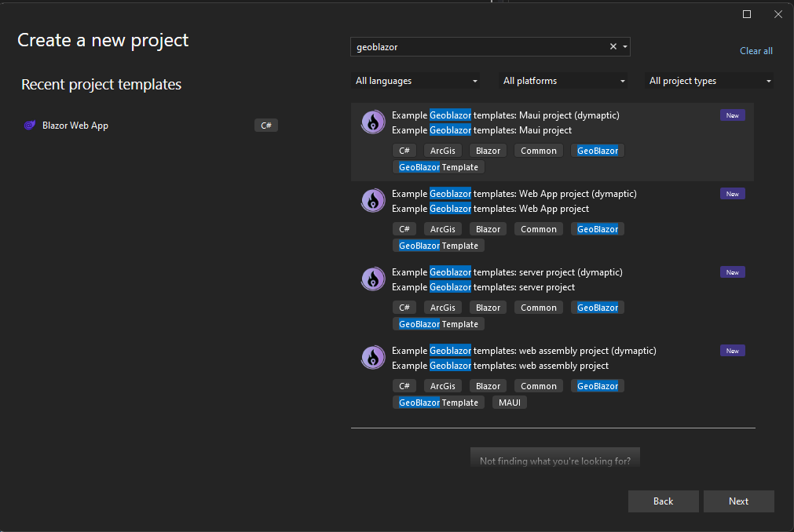The width and height of the screenshot is (794, 532).
Task: Click the Clear all link
Action: click(756, 50)
